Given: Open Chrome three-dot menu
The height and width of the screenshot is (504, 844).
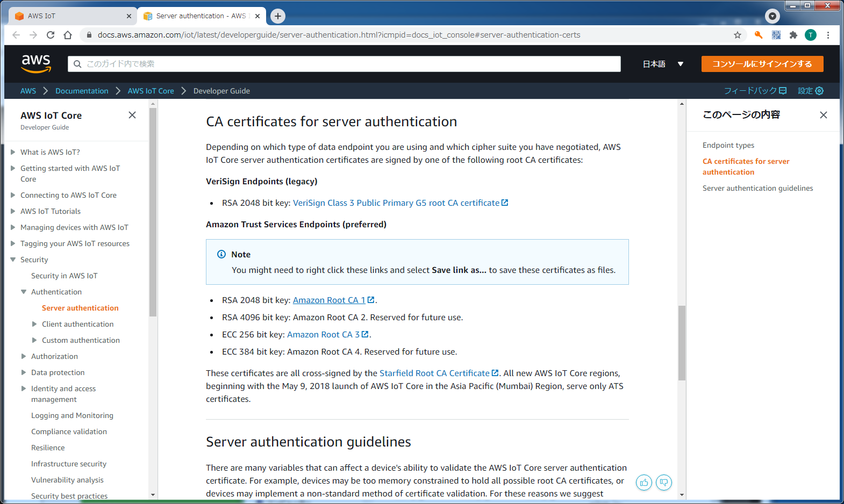Looking at the screenshot, I should [828, 35].
